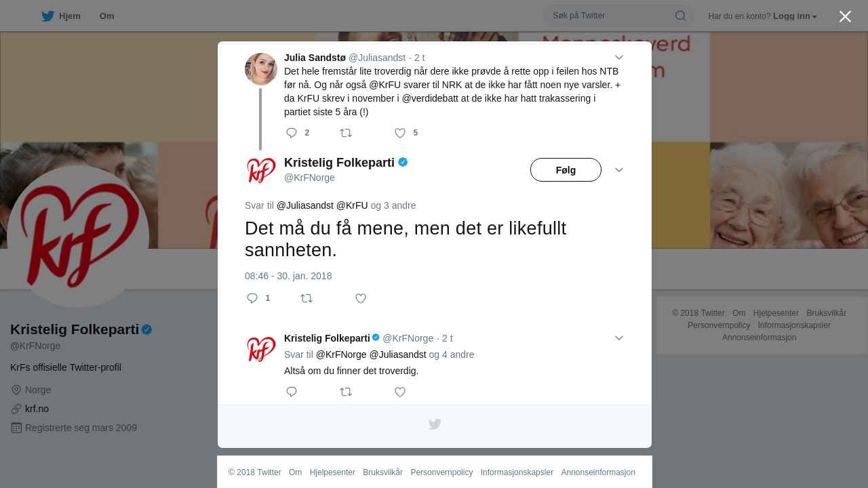Open the Om menu item
The height and width of the screenshot is (488, 868).
[106, 16]
